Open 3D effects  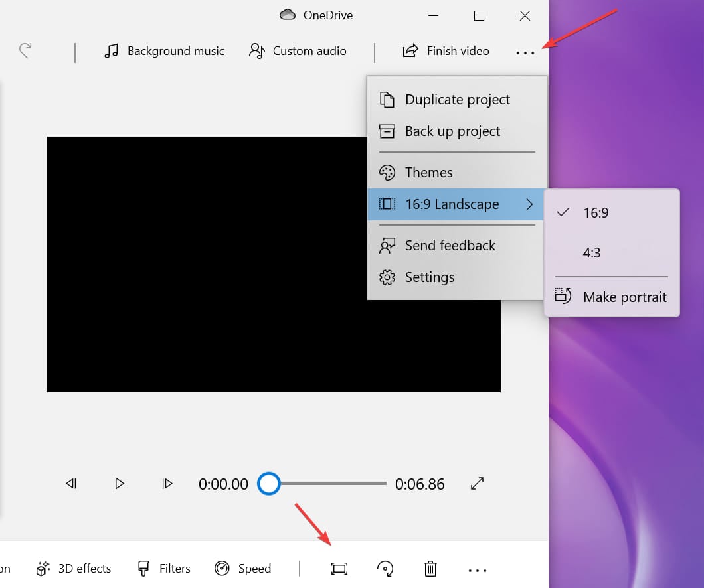pyautogui.click(x=74, y=569)
